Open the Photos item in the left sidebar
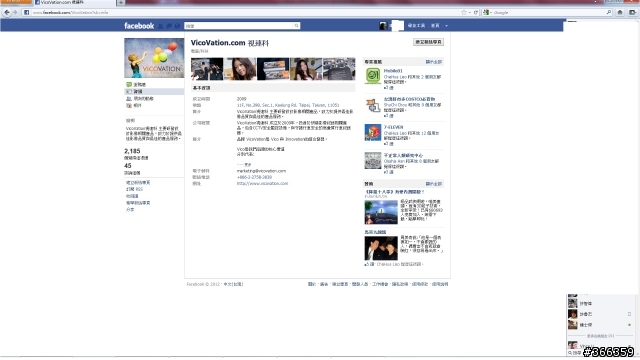This screenshot has height=360, width=640. 134,105
